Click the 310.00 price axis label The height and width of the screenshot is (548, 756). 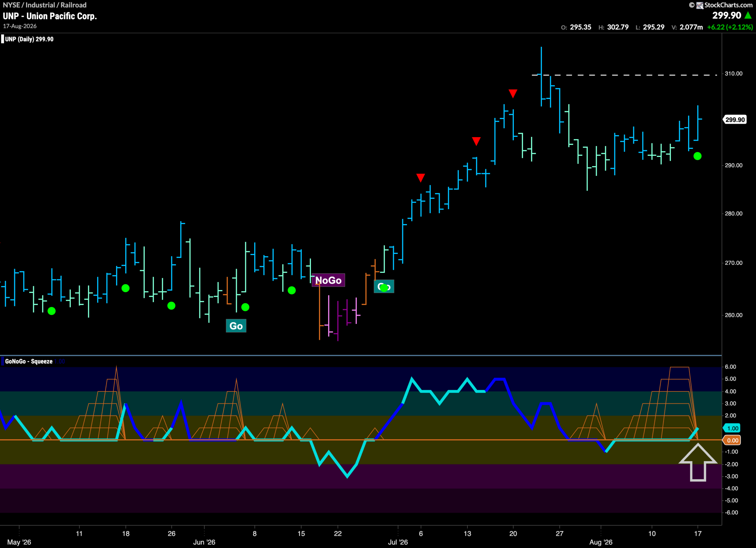pos(734,74)
